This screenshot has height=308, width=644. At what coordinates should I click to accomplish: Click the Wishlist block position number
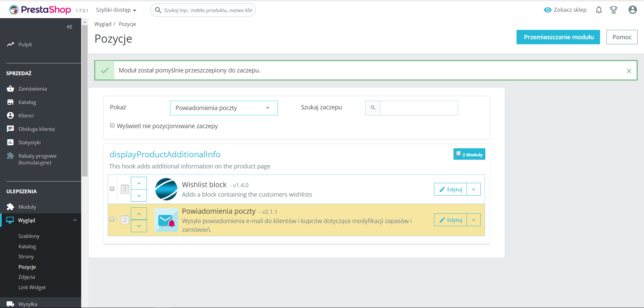click(125, 189)
